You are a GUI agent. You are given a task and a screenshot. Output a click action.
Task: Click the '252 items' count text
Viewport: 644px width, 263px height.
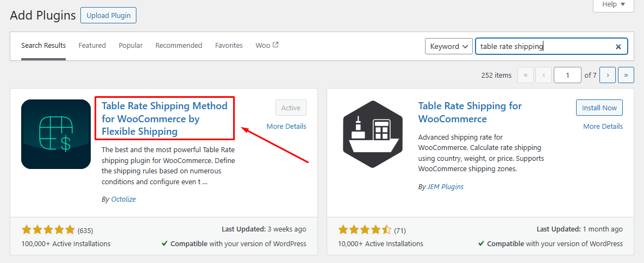click(496, 75)
